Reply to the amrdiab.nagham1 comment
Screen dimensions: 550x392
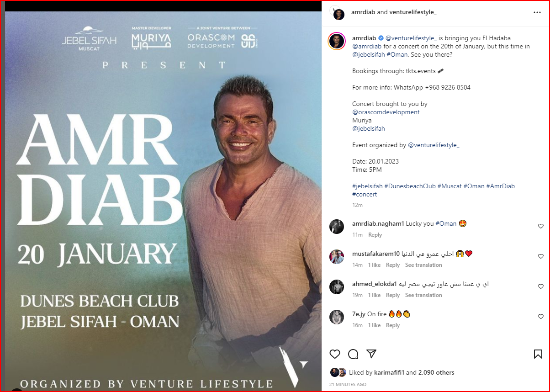[x=375, y=235]
